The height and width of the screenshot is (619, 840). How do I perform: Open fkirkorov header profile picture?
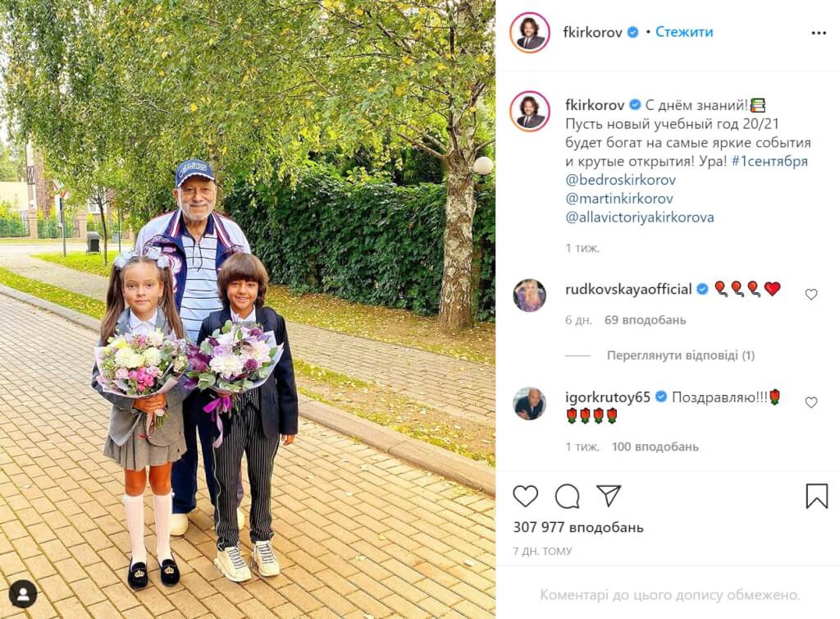pyautogui.click(x=530, y=33)
